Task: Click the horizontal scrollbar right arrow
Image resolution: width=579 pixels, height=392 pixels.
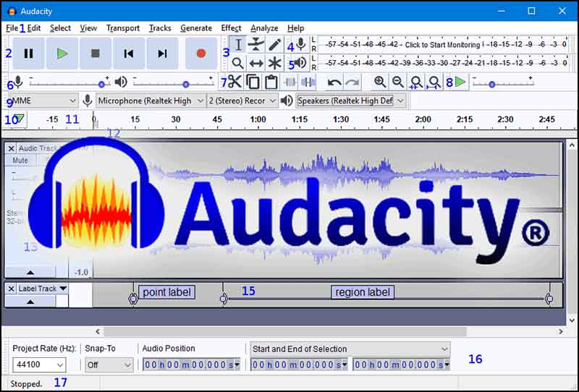Action: pyautogui.click(x=560, y=331)
